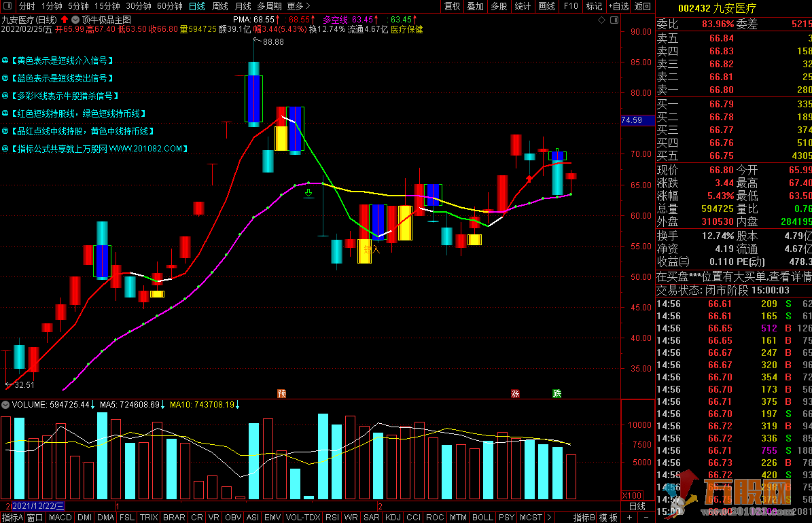The height and width of the screenshot is (523, 812).
Task: Switch to 分时 chart period
Action: pyautogui.click(x=27, y=6)
